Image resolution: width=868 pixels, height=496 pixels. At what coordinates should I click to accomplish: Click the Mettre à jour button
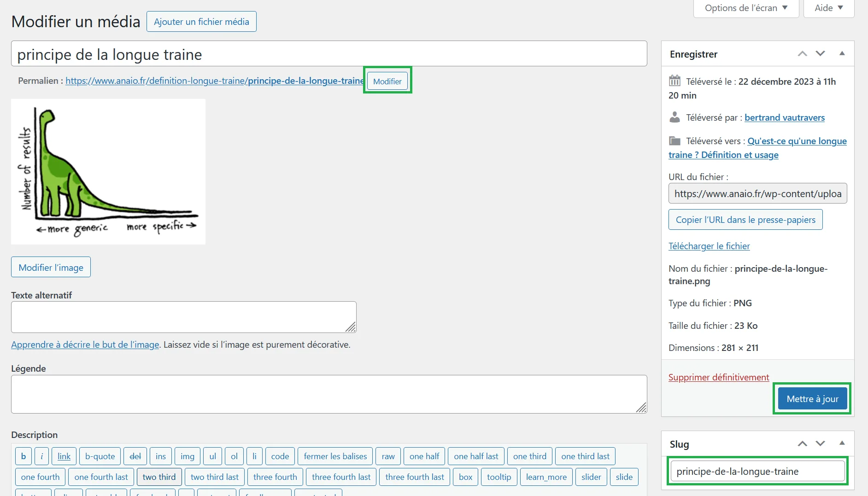coord(812,398)
